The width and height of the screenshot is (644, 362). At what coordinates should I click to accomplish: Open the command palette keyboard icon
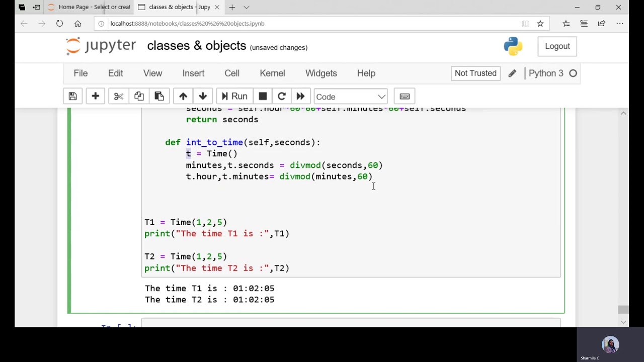tap(405, 97)
